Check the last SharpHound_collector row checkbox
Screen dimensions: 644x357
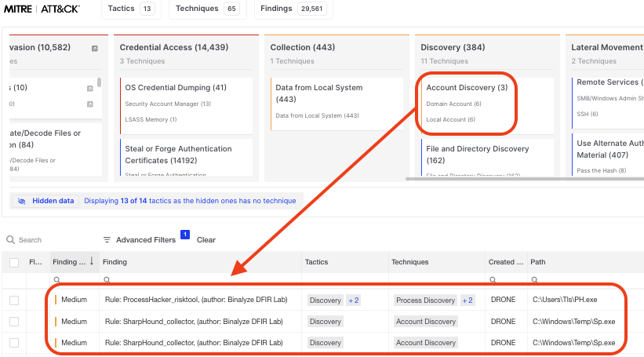click(14, 343)
